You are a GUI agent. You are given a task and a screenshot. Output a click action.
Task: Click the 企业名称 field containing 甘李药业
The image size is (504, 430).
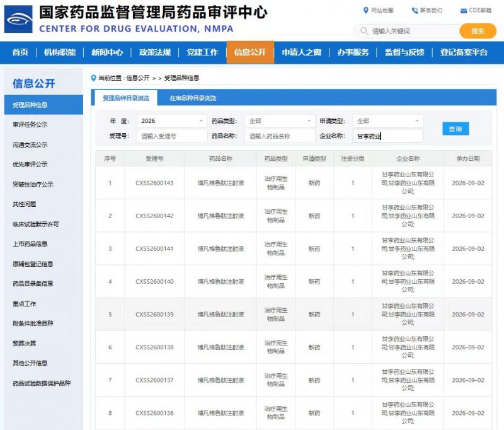tap(387, 136)
